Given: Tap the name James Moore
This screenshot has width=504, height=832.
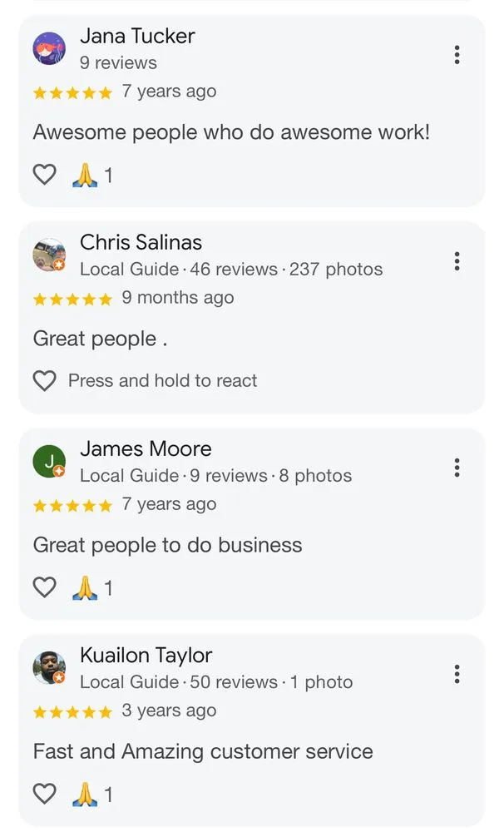Looking at the screenshot, I should click(x=146, y=448).
